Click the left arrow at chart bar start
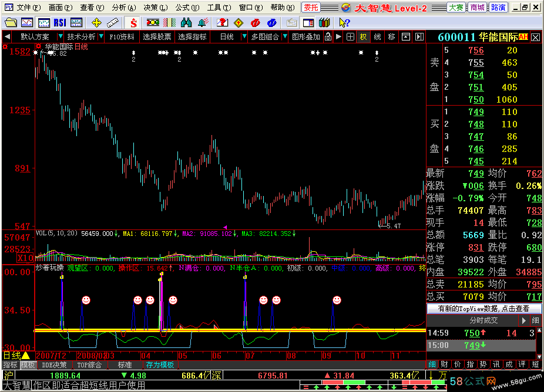The image size is (544, 392). (x=7, y=37)
